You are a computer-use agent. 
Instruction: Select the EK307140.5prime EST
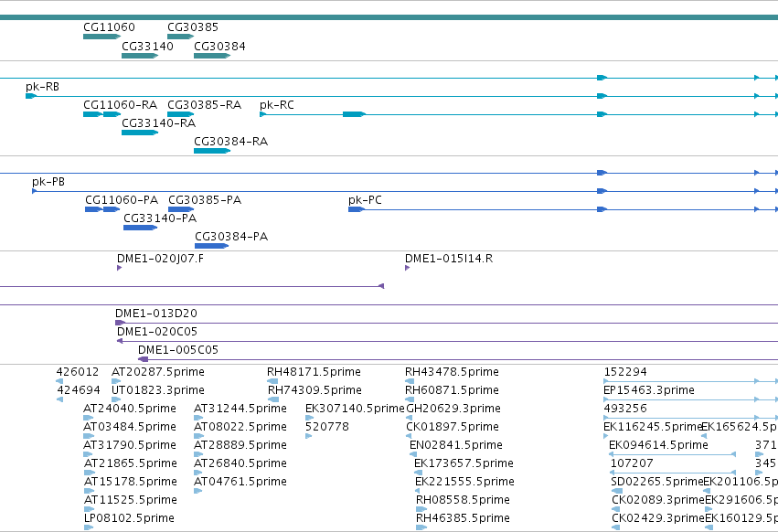coord(355,409)
